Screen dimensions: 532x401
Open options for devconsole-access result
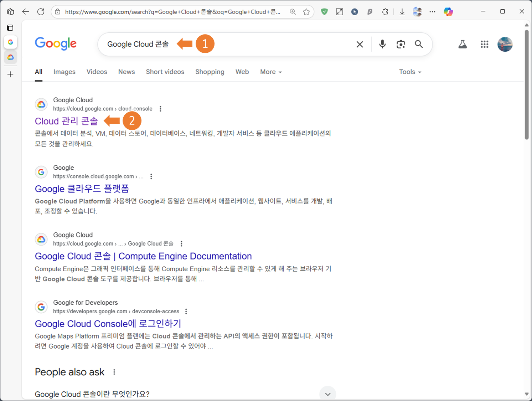point(186,311)
